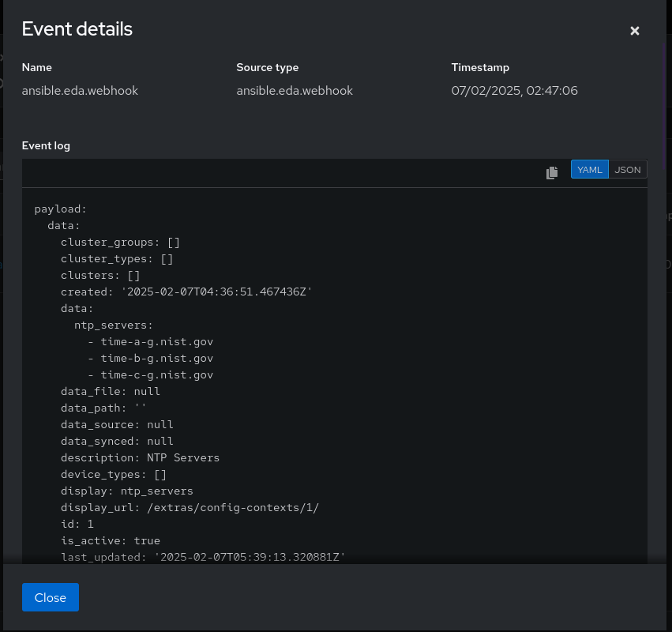Screen dimensions: 672x632
Task: Click the 'data_synced: null' line
Action: 117,441
